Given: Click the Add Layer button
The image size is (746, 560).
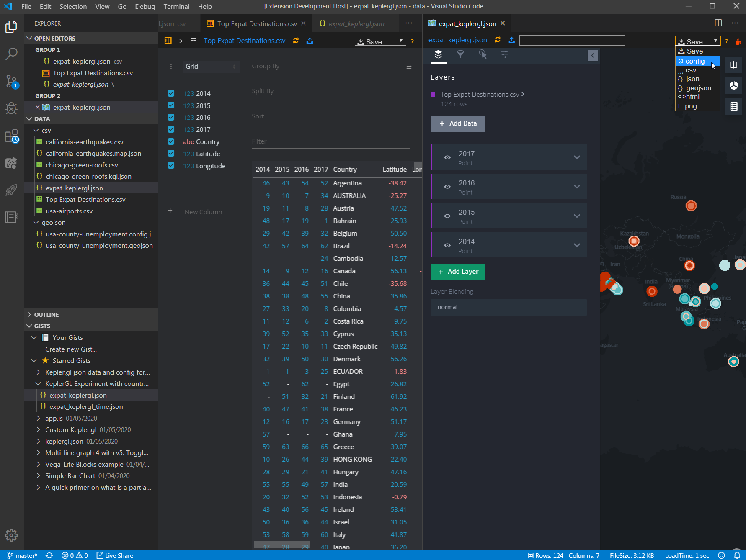Looking at the screenshot, I should pyautogui.click(x=458, y=272).
